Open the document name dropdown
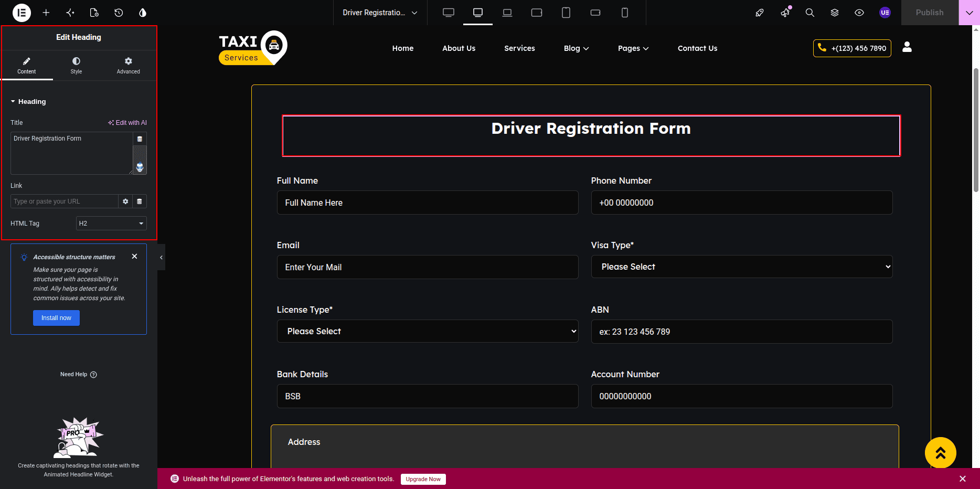Image resolution: width=980 pixels, height=489 pixels. pyautogui.click(x=380, y=13)
